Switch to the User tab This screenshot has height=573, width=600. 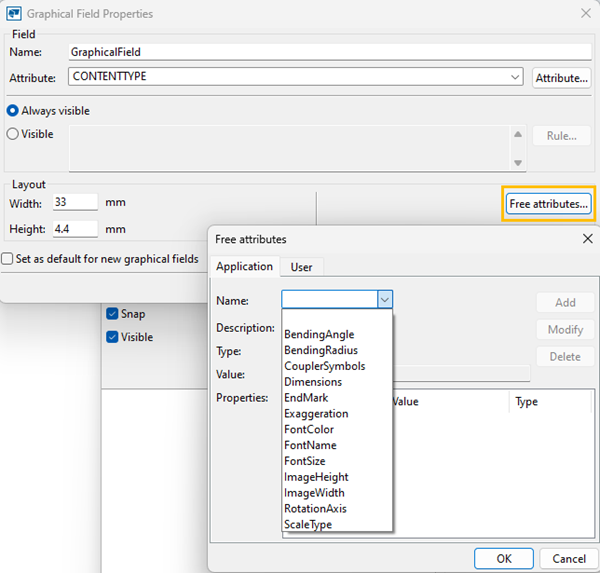301,267
